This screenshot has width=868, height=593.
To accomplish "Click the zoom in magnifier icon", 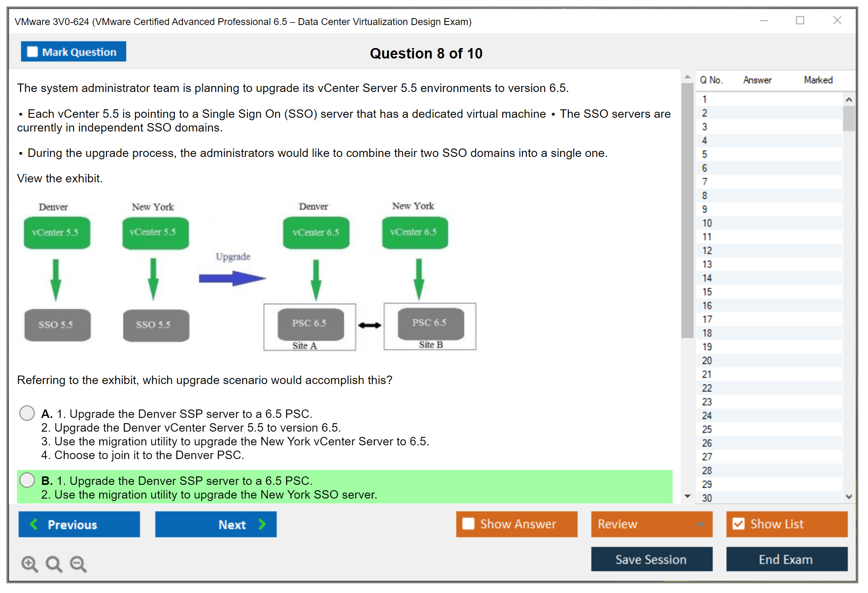I will 29,564.
